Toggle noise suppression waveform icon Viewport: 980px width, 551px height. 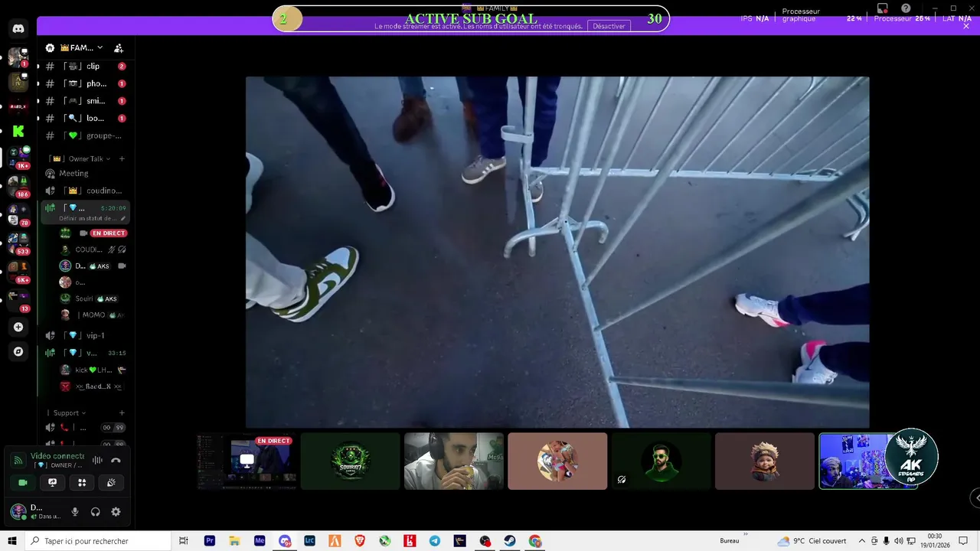pyautogui.click(x=97, y=460)
